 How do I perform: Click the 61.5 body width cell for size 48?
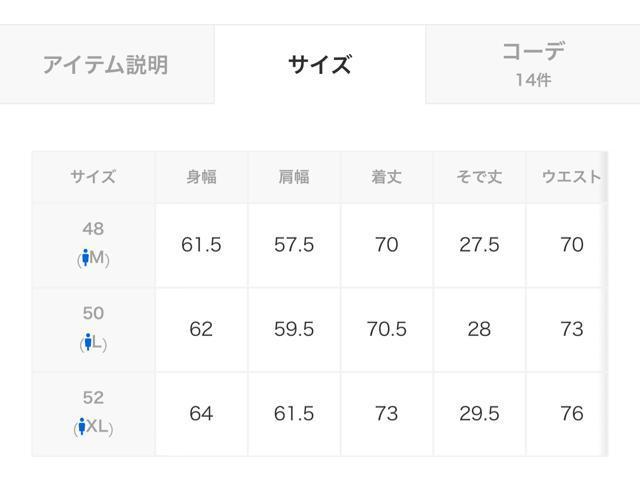(x=201, y=245)
